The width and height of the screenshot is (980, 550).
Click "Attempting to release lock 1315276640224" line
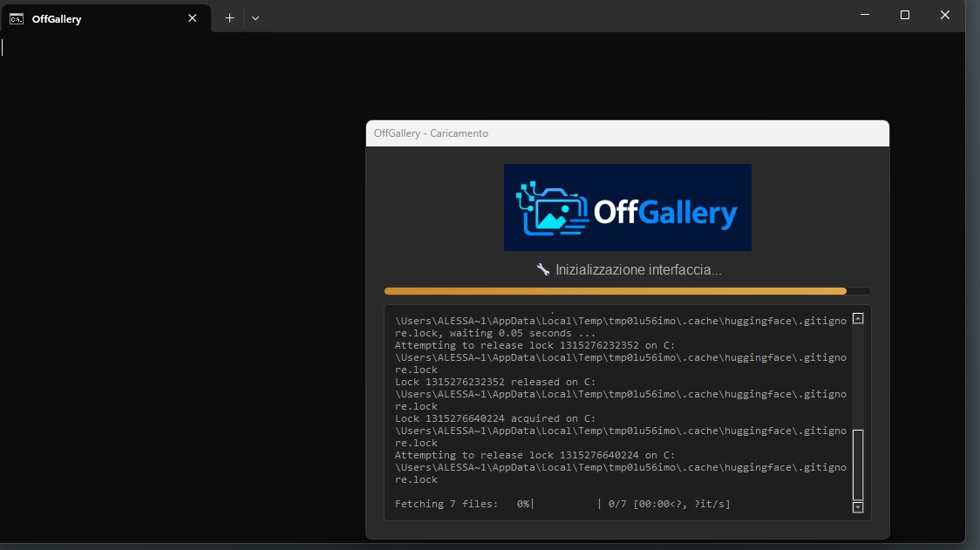click(534, 455)
